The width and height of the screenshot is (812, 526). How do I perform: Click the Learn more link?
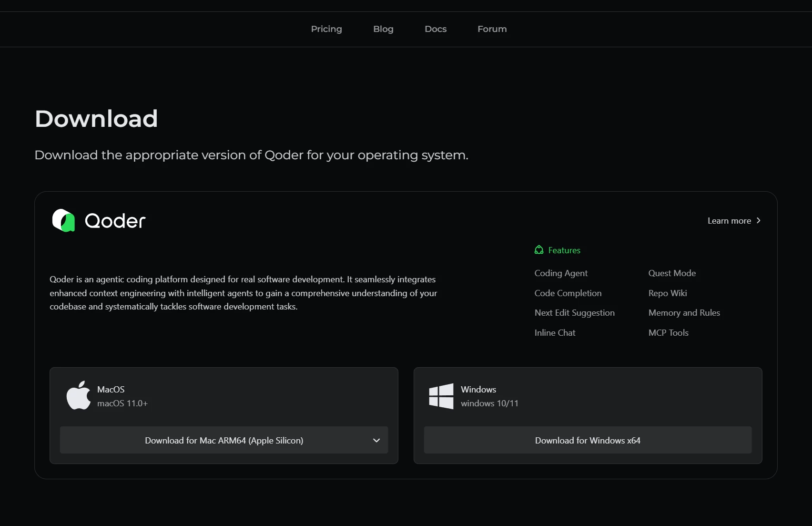[x=729, y=221]
